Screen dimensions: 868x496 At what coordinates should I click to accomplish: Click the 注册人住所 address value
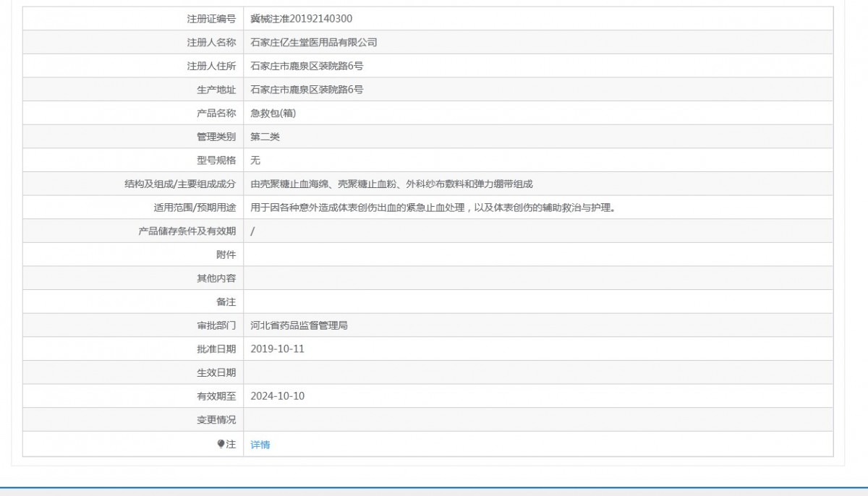coord(307,66)
